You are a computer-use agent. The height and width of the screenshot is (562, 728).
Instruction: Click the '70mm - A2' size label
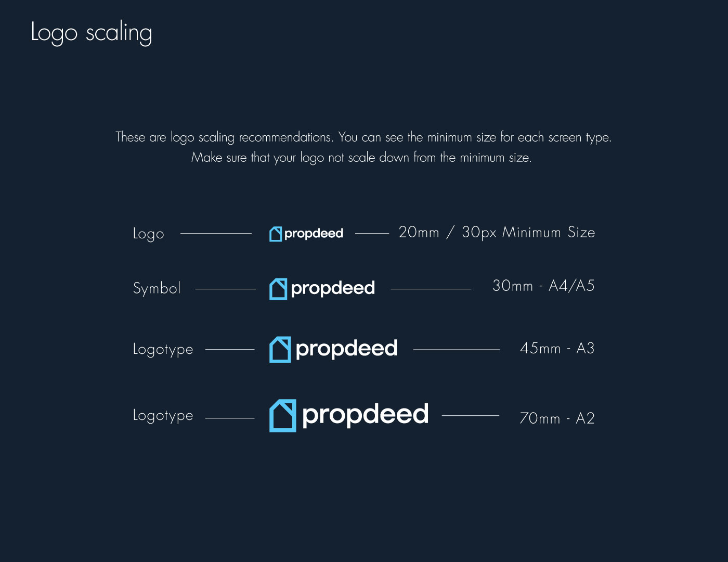[x=557, y=418]
